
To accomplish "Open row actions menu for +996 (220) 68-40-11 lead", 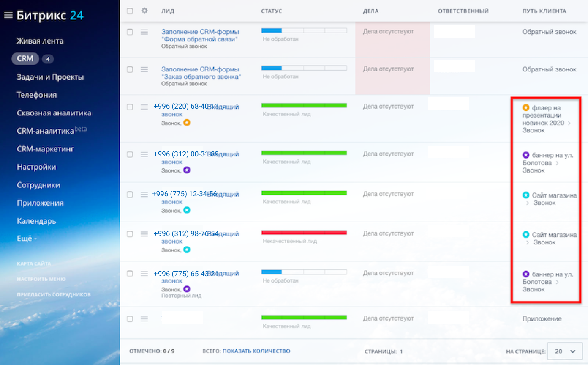I will 144,107.
